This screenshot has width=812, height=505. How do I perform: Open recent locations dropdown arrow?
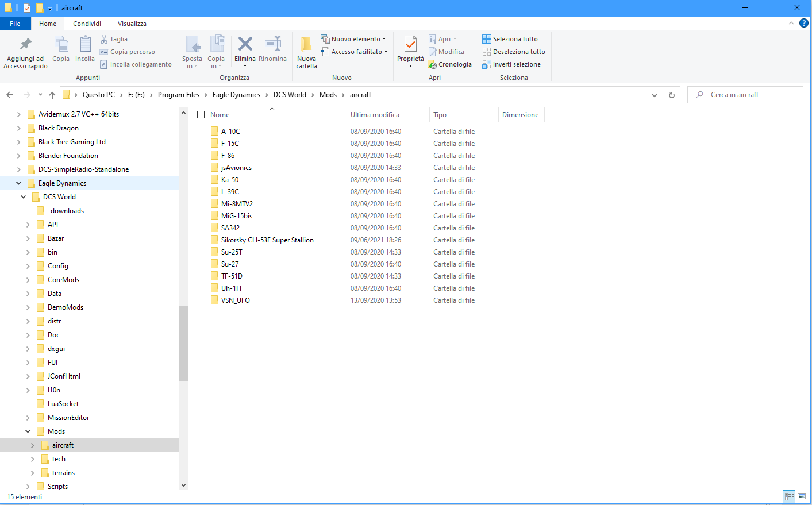(40, 95)
